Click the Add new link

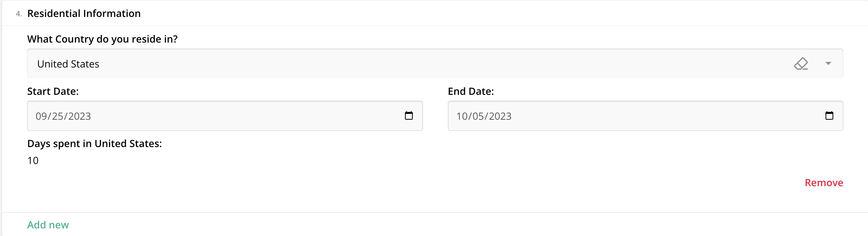coord(48,225)
